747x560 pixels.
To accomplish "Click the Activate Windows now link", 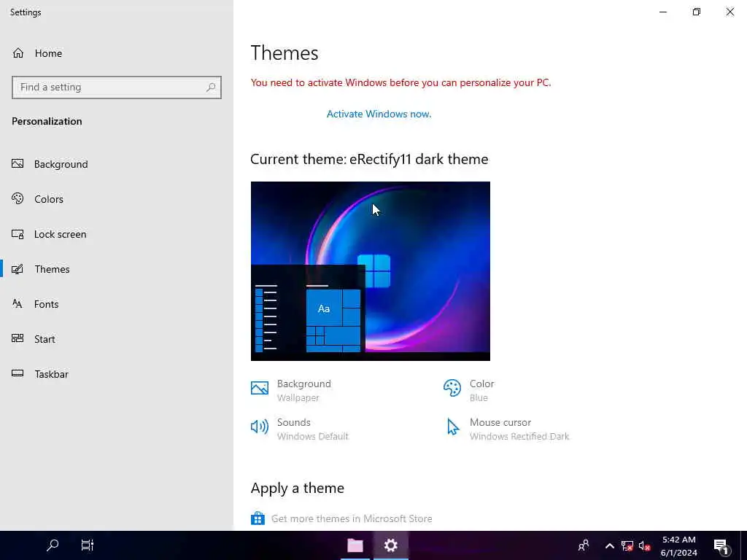I will (x=379, y=114).
